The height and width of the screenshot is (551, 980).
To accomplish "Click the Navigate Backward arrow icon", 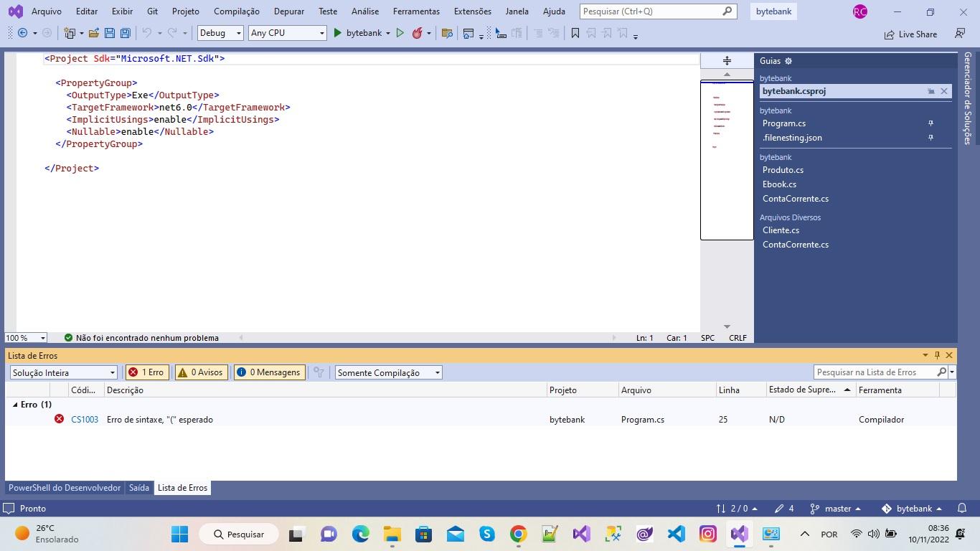I will [x=23, y=33].
